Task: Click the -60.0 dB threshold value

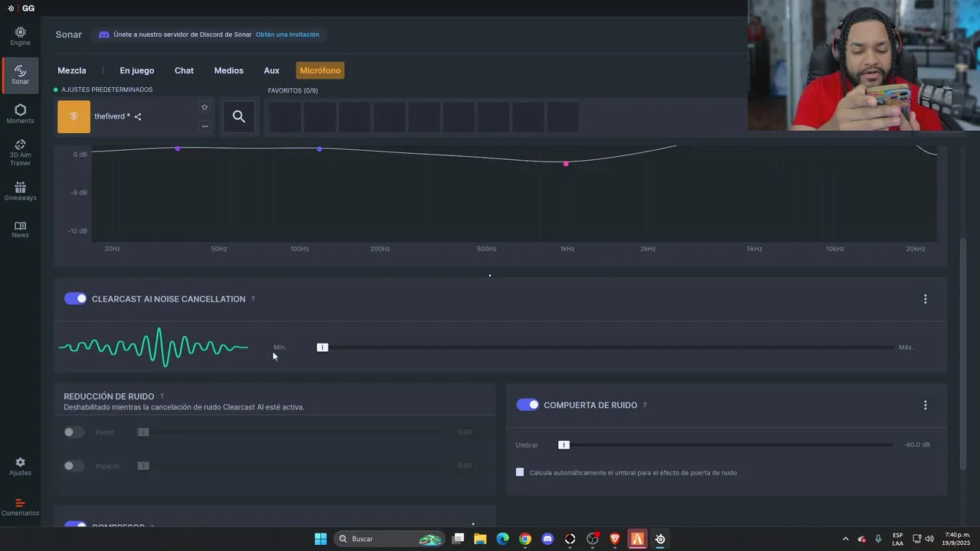Action: click(916, 445)
